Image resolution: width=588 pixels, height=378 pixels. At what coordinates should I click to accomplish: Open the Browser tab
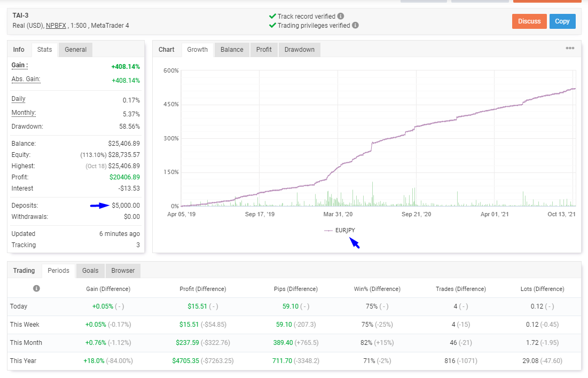pyautogui.click(x=123, y=270)
